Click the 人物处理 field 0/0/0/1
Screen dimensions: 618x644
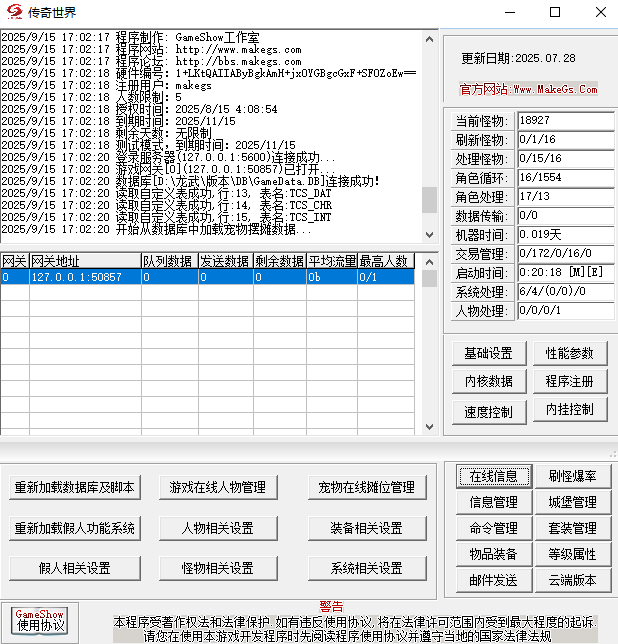(x=566, y=310)
